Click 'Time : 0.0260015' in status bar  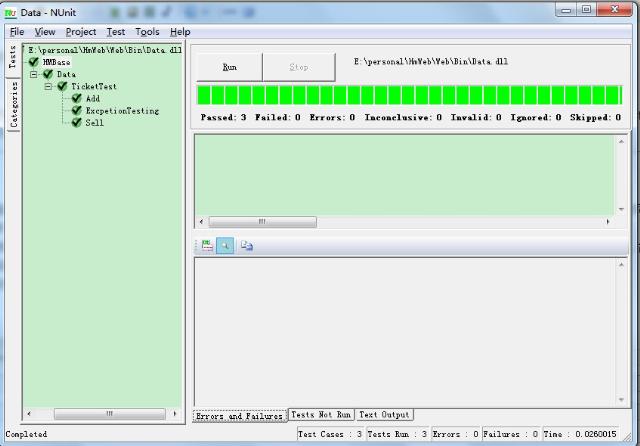(580, 434)
